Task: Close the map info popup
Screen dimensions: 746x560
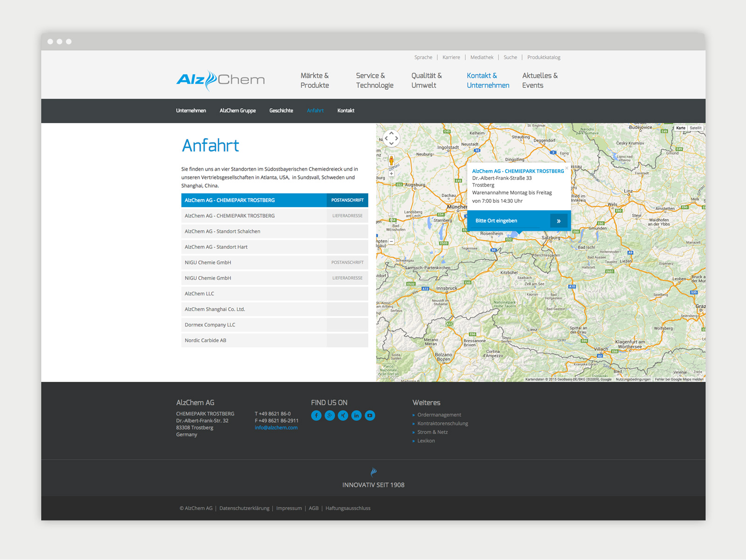Action: (567, 168)
